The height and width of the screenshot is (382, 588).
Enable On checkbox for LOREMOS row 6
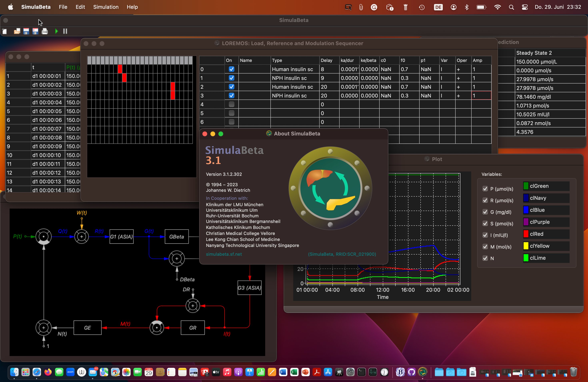click(231, 122)
